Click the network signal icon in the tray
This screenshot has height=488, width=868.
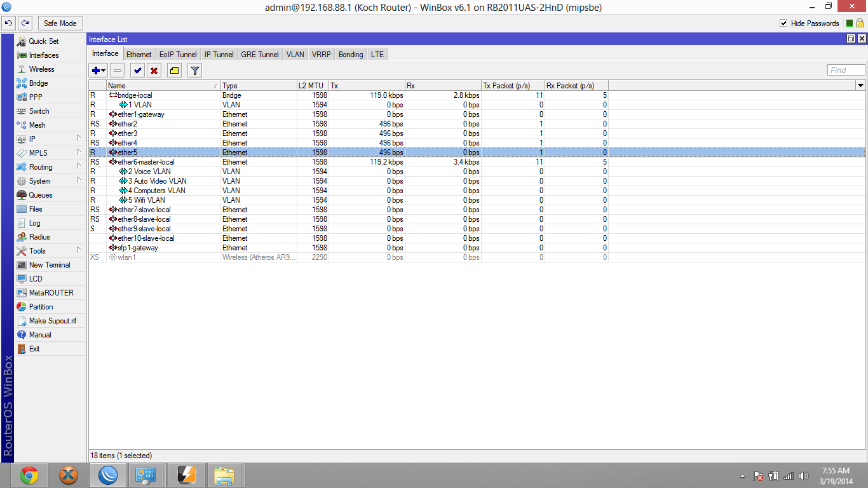coord(789,476)
